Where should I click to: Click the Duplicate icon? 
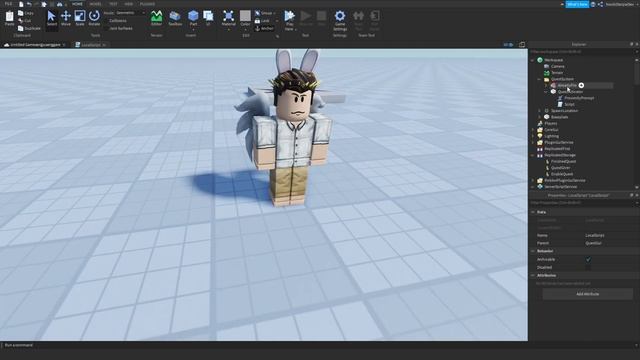[20, 28]
